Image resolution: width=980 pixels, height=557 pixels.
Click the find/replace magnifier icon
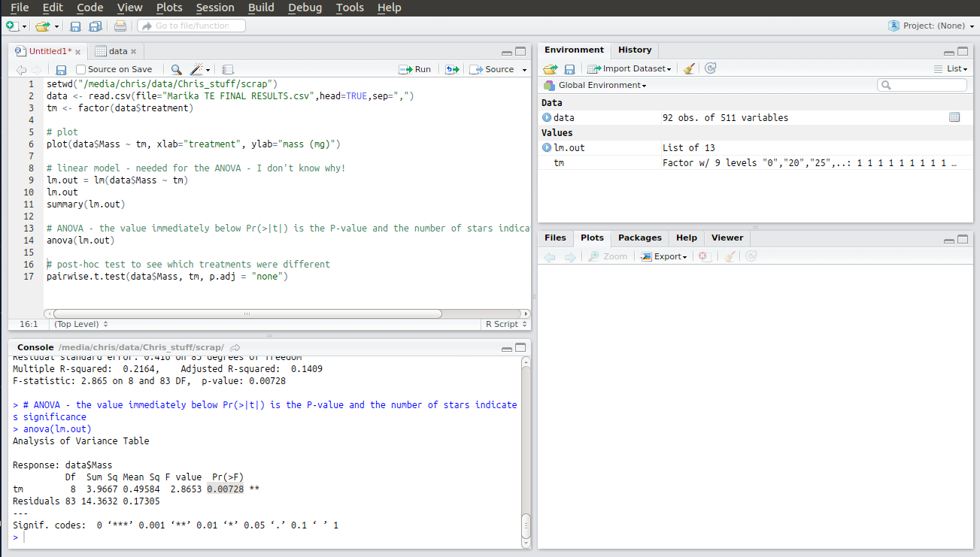tap(177, 69)
